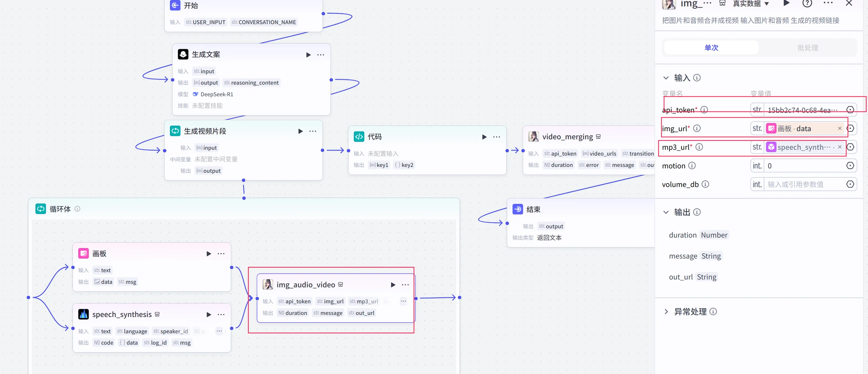
Task: Open variable picker for volume_db
Action: 850,185
